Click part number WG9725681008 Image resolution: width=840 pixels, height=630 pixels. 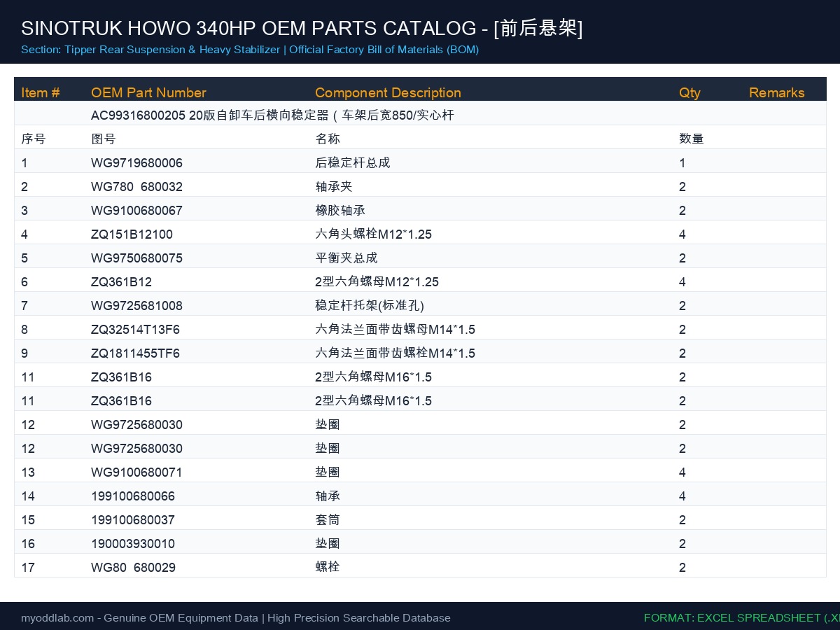click(x=136, y=306)
